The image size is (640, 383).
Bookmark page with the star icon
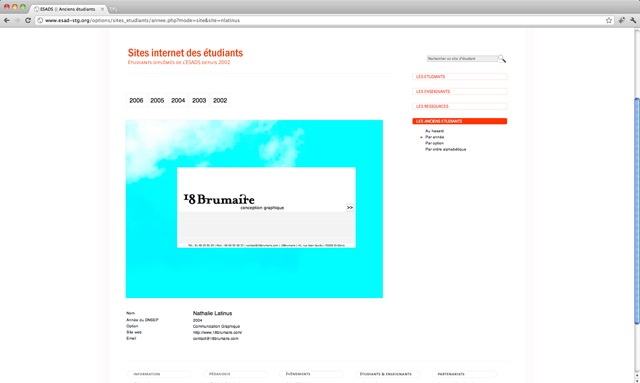pyautogui.click(x=609, y=20)
